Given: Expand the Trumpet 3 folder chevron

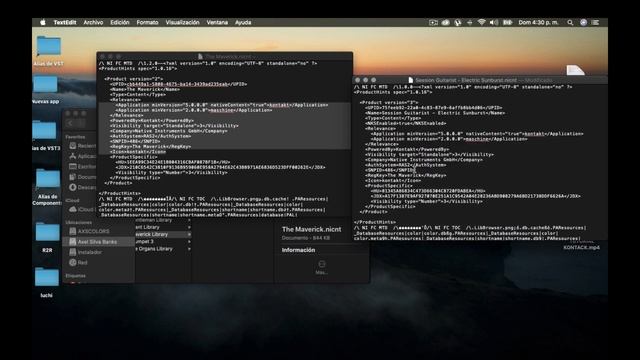Looking at the screenshot, I should click(189, 242).
